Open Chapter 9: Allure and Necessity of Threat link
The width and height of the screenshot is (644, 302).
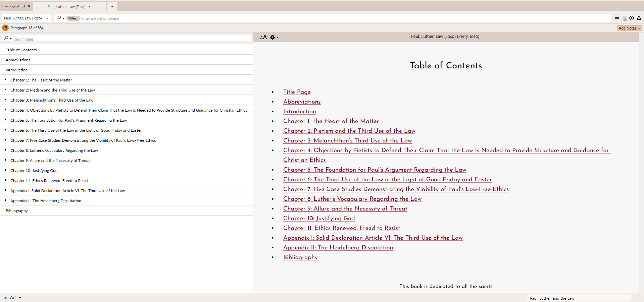(x=345, y=208)
